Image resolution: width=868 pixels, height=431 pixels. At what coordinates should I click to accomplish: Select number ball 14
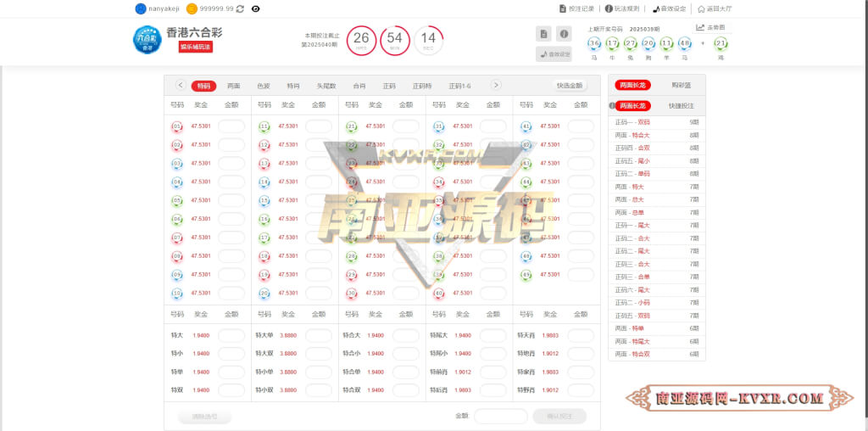click(x=264, y=182)
